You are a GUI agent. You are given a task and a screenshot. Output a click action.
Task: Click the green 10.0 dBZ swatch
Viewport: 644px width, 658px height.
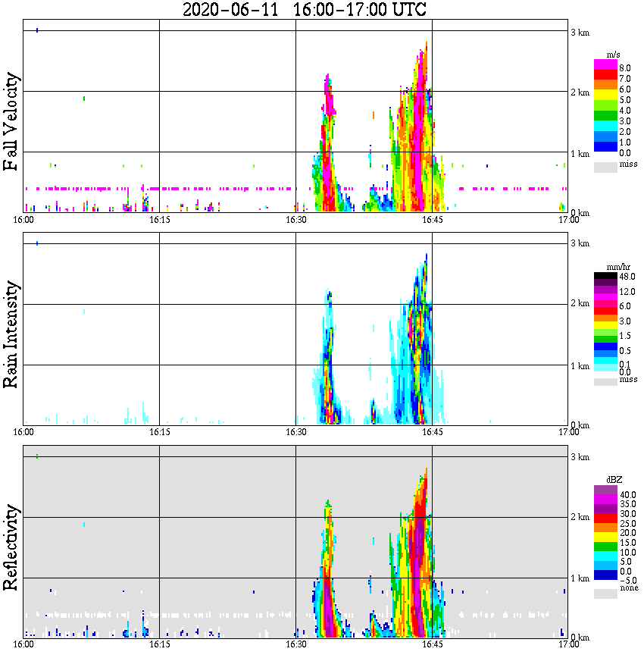(x=605, y=547)
